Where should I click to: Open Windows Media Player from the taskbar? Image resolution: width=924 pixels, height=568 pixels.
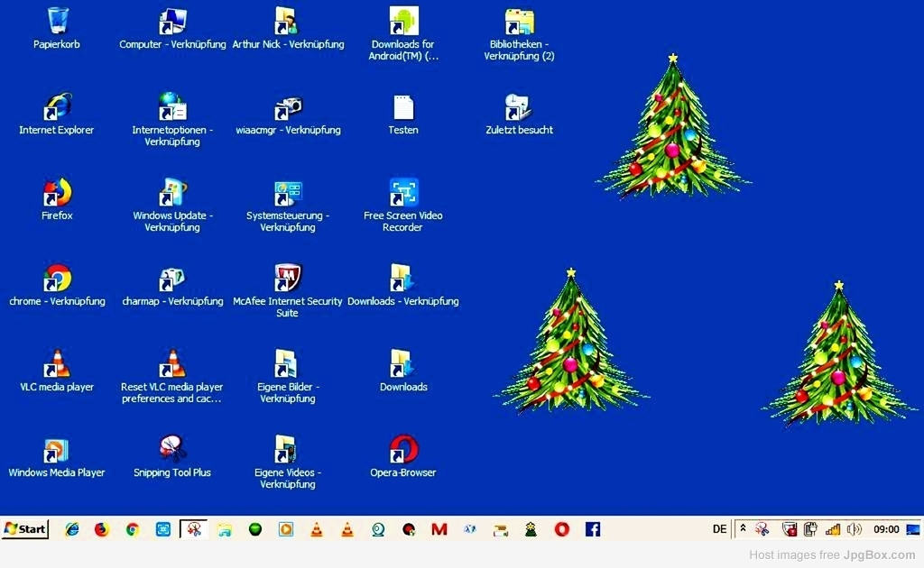click(286, 529)
